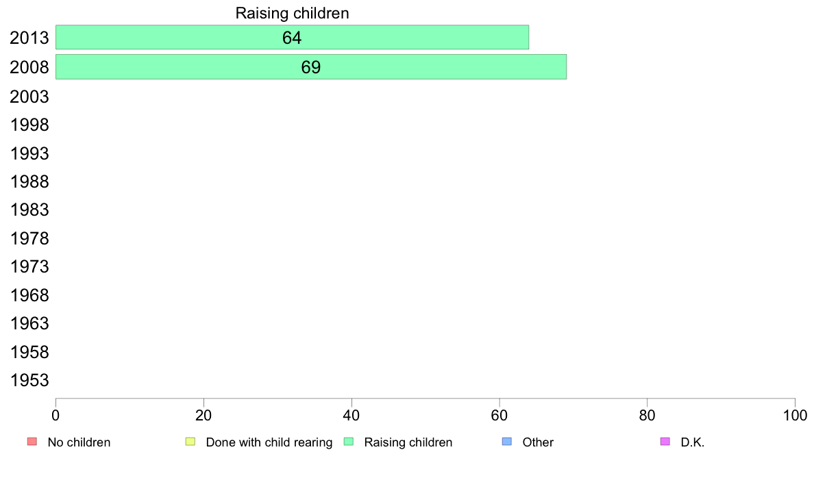Screen dimensions: 814x504
Task: Select the magenta D.K. legend swatch
Action: (x=665, y=442)
